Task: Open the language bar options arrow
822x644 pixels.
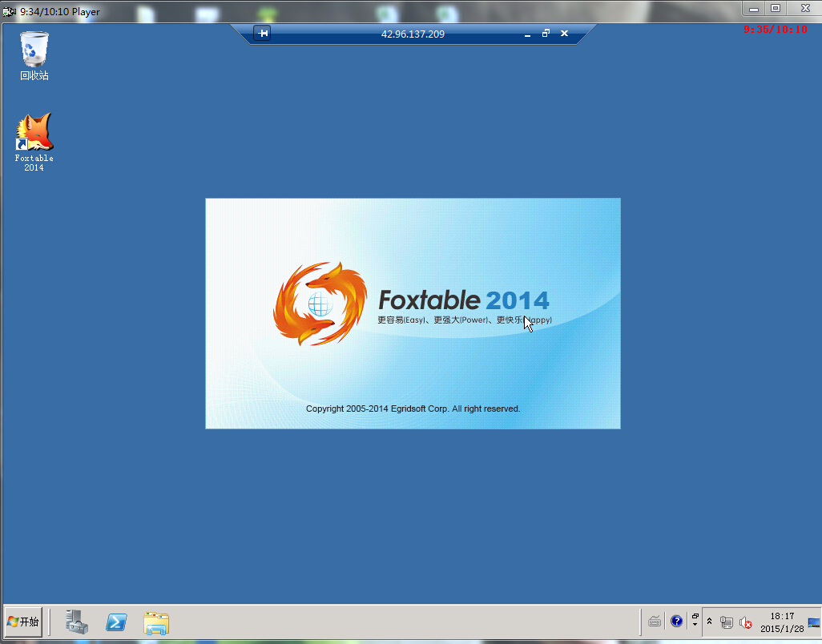Action: pyautogui.click(x=695, y=625)
